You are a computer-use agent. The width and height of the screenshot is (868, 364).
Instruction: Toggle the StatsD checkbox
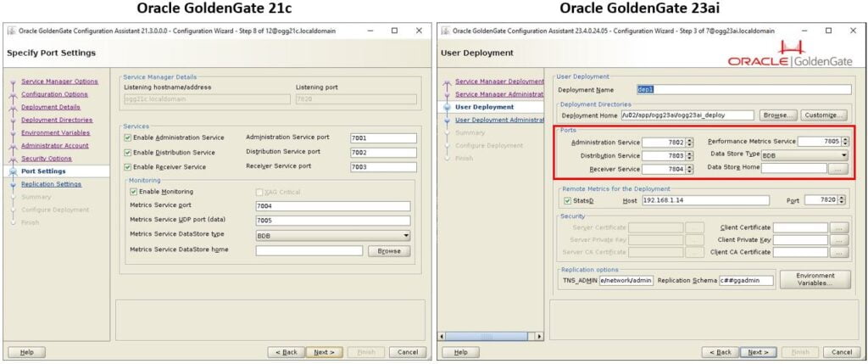coord(567,201)
